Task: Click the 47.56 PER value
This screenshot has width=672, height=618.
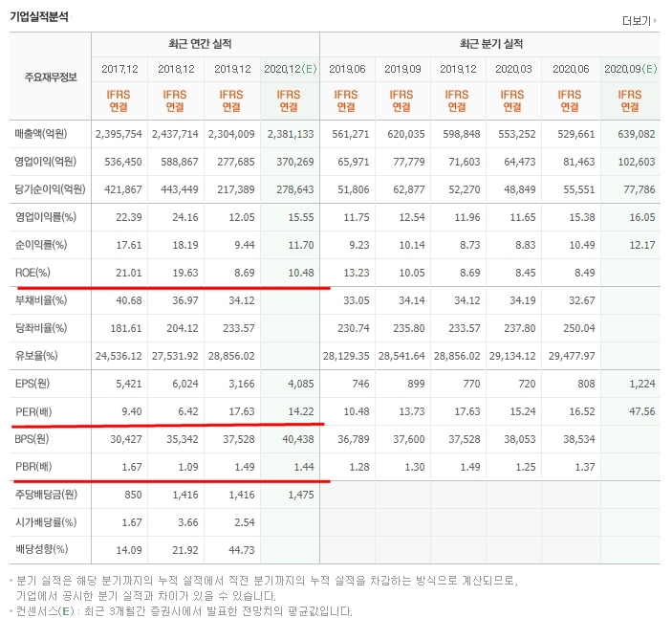Action: 642,411
